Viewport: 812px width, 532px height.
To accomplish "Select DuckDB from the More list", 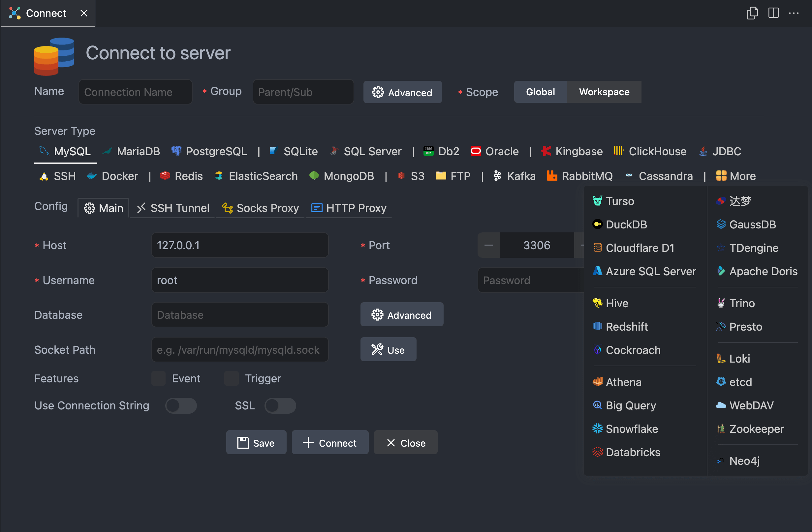I will pyautogui.click(x=620, y=224).
